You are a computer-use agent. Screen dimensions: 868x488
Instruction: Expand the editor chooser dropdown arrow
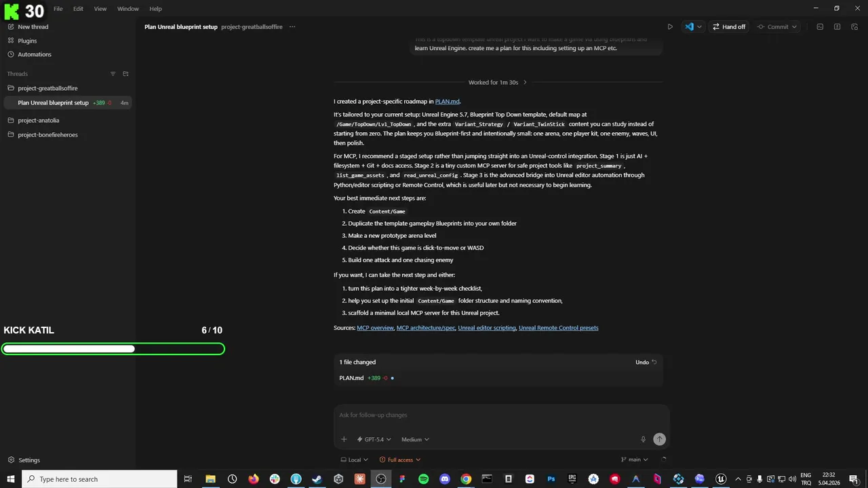tap(699, 27)
